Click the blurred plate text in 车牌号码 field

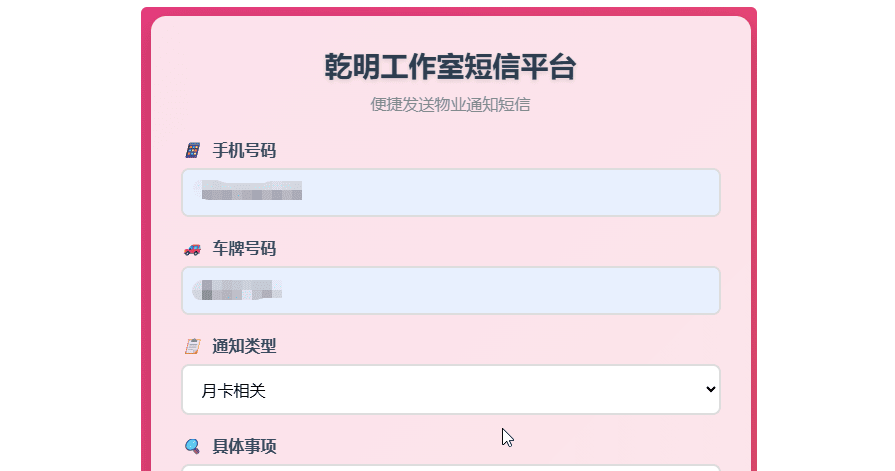(x=238, y=290)
